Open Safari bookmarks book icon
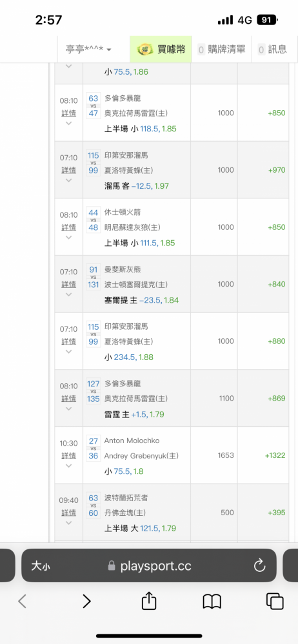298x644 pixels. tap(212, 601)
